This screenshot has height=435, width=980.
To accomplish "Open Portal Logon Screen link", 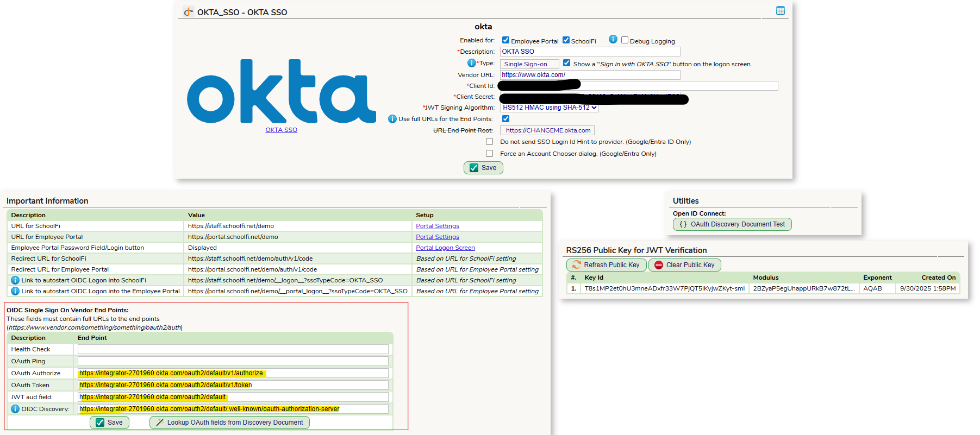I will tap(445, 248).
